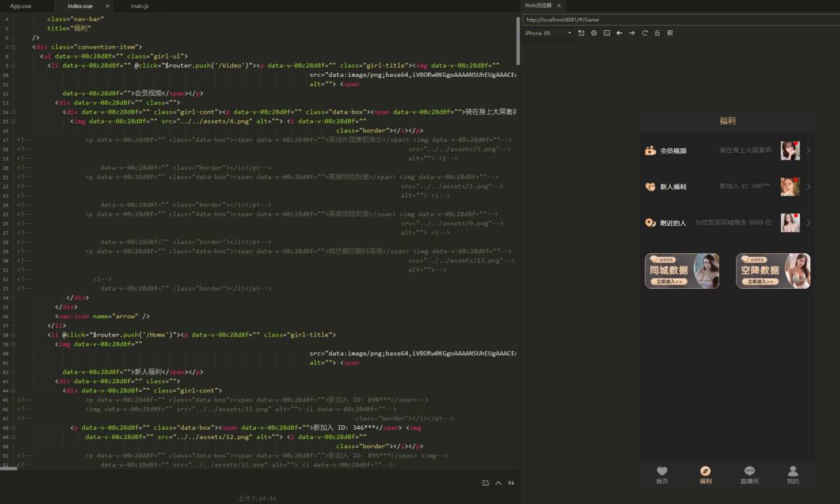
Task: Click the heart 首页 icon in bottom navigation
Action: pos(661,471)
